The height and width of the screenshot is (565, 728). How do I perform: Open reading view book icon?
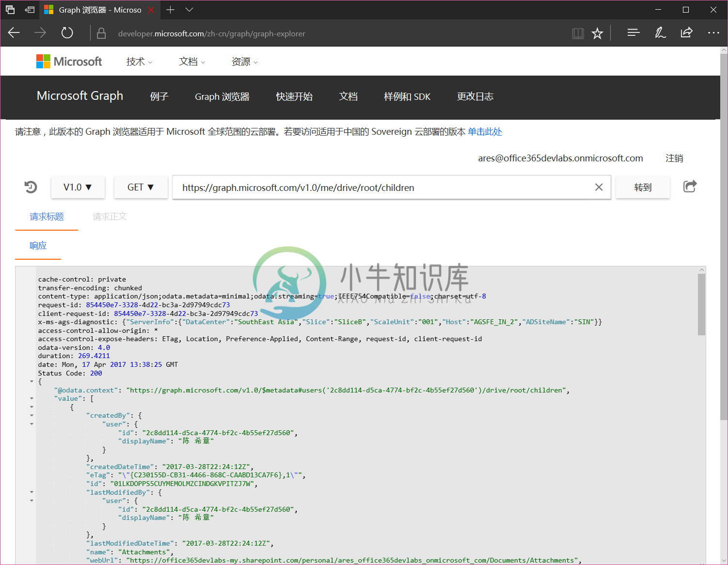[578, 33]
